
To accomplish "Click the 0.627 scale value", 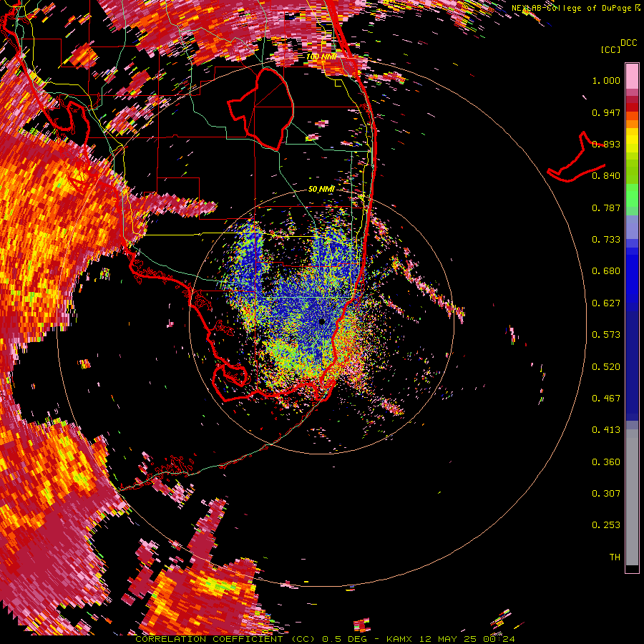I will click(606, 303).
